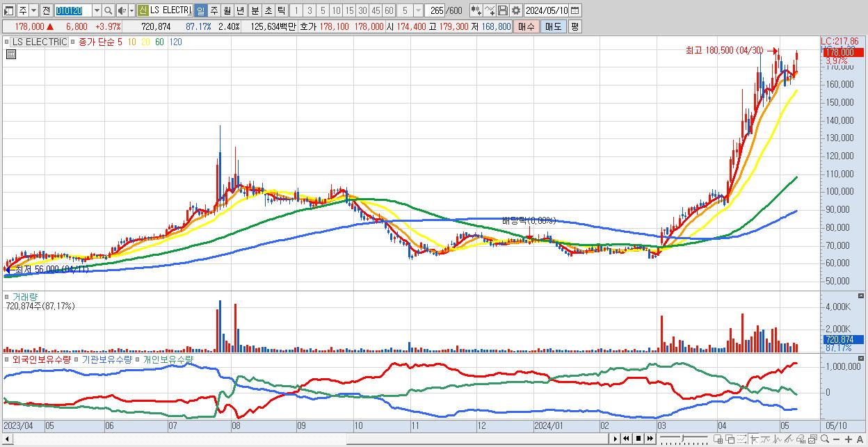Click the stop button in replay controls
This screenshot has height=447, width=868.
pos(638,439)
